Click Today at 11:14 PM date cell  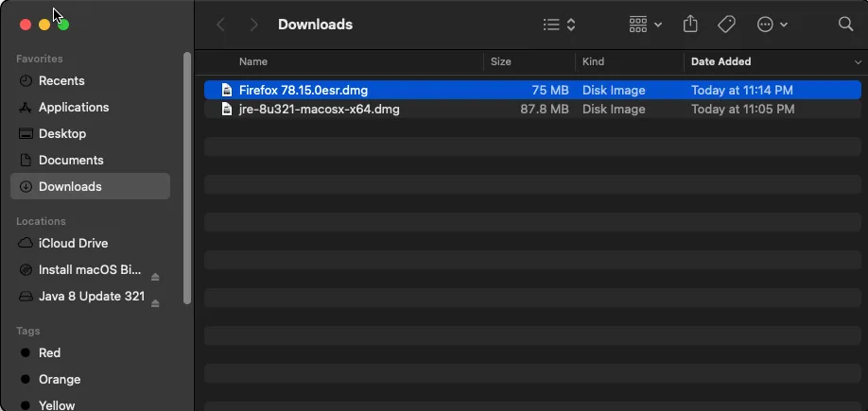coord(742,90)
